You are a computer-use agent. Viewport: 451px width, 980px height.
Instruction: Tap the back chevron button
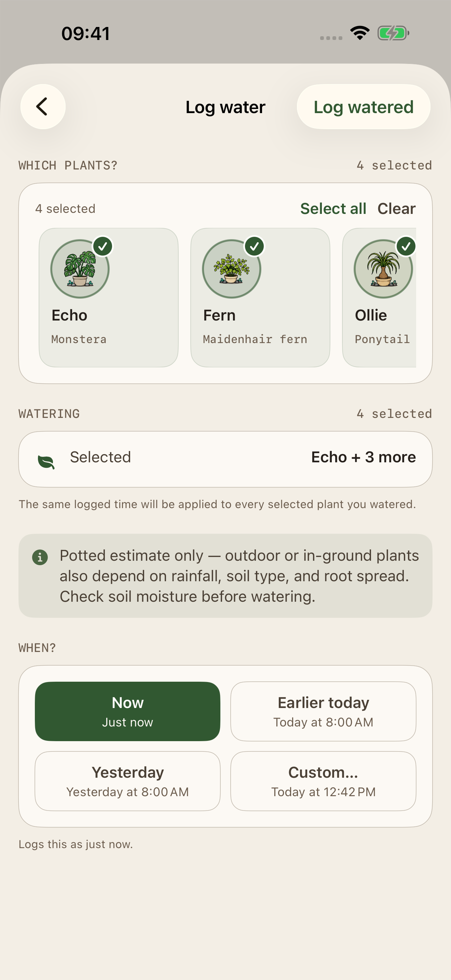43,107
